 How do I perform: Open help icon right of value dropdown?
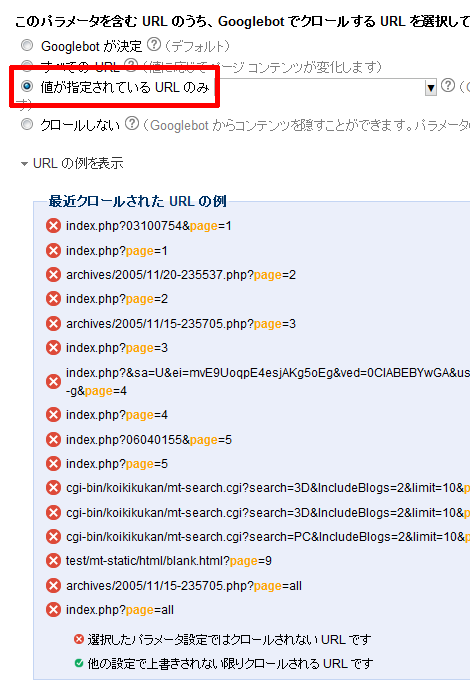448,85
